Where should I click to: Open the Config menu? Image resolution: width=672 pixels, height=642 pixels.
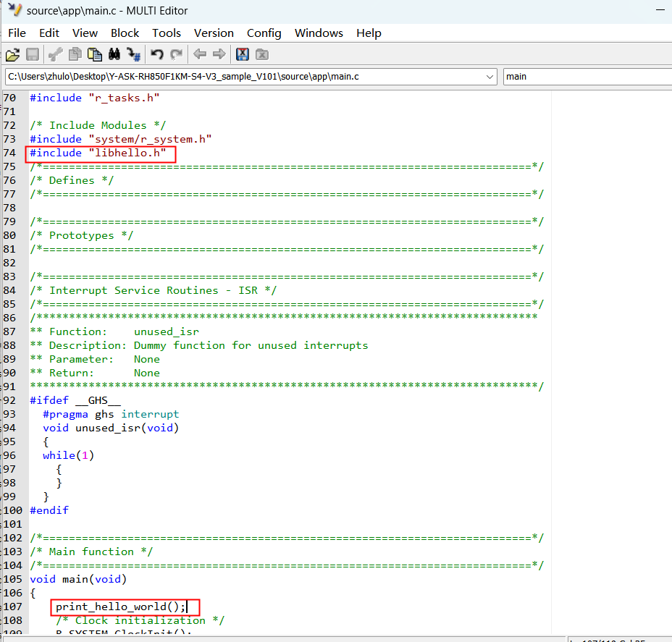pos(264,33)
